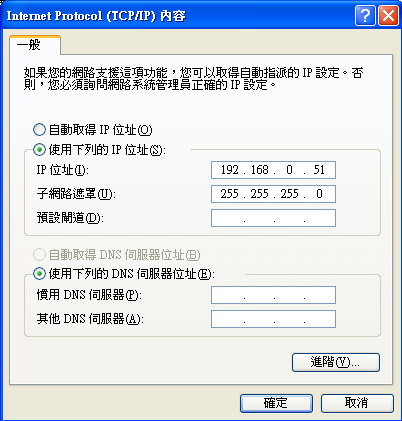Click the first octet 192 of IP address
402x421 pixels.
(x=230, y=170)
